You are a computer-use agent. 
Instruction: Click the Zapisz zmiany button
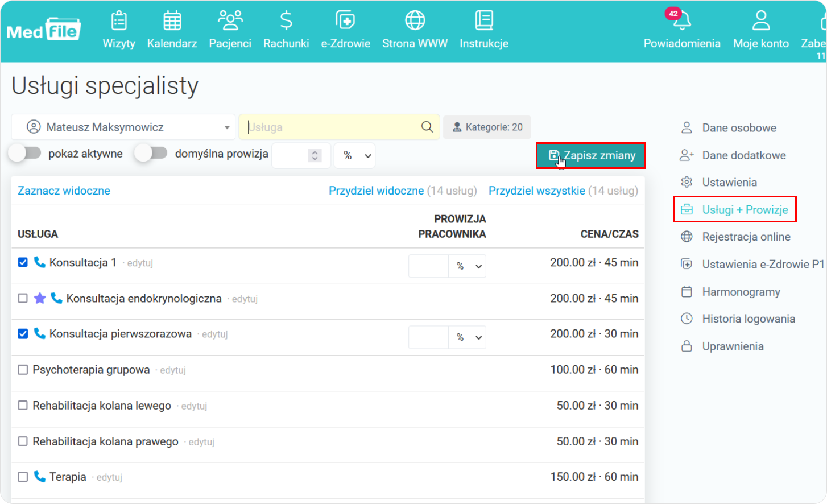(590, 155)
